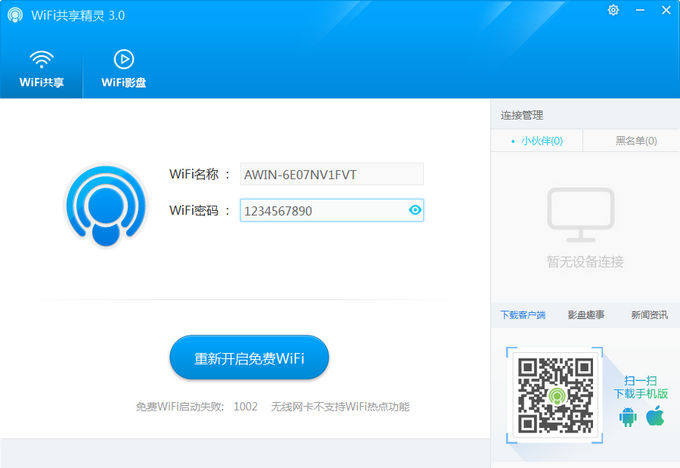Toggle password visibility eye icon

point(415,210)
